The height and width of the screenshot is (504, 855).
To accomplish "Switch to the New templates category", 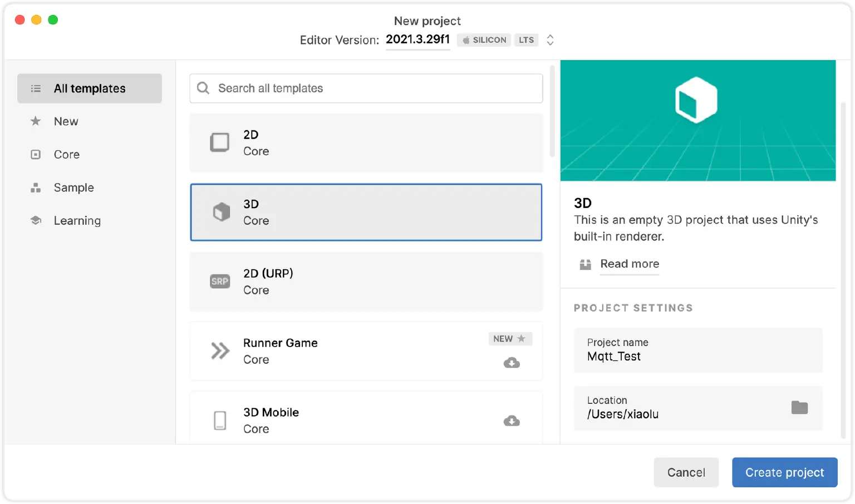I will tap(66, 121).
